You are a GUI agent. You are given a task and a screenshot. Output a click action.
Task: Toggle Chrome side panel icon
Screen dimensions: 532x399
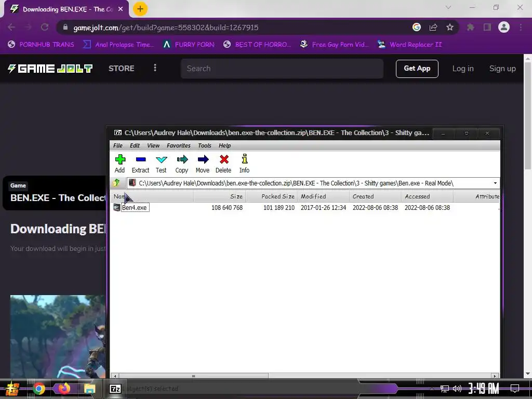pos(487,27)
